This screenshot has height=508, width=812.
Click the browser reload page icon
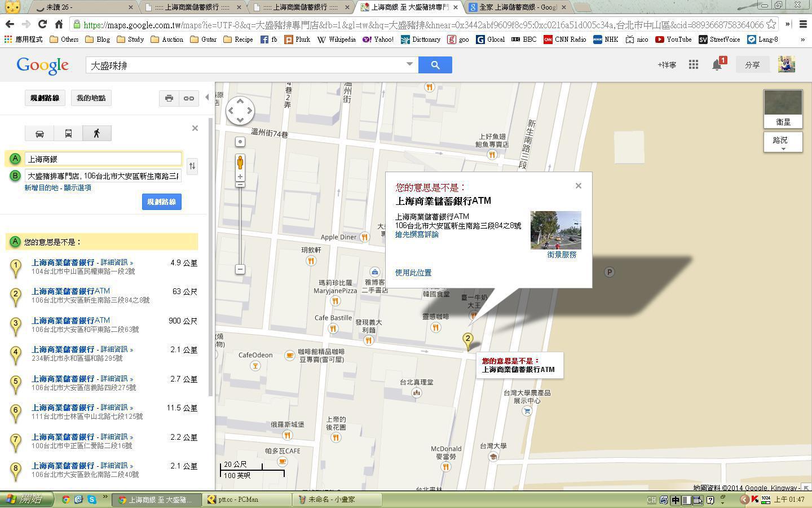point(42,24)
